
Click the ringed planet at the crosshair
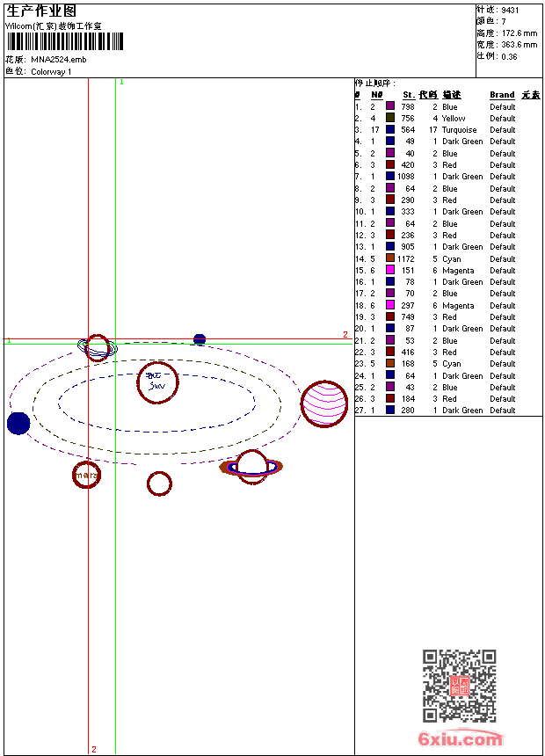(98, 347)
